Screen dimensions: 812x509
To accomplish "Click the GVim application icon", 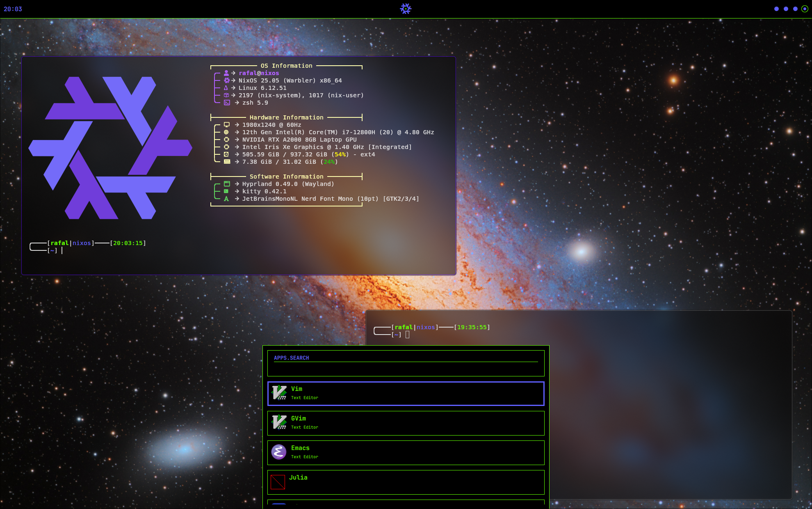I will tap(279, 422).
